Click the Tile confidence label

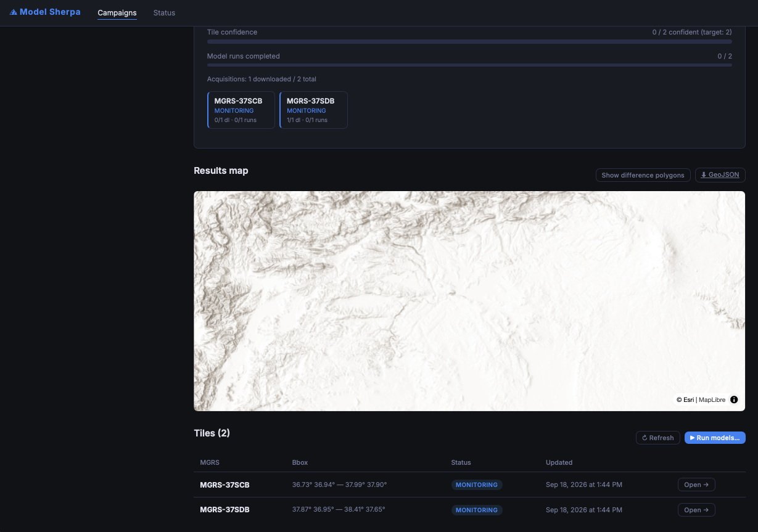pyautogui.click(x=232, y=32)
